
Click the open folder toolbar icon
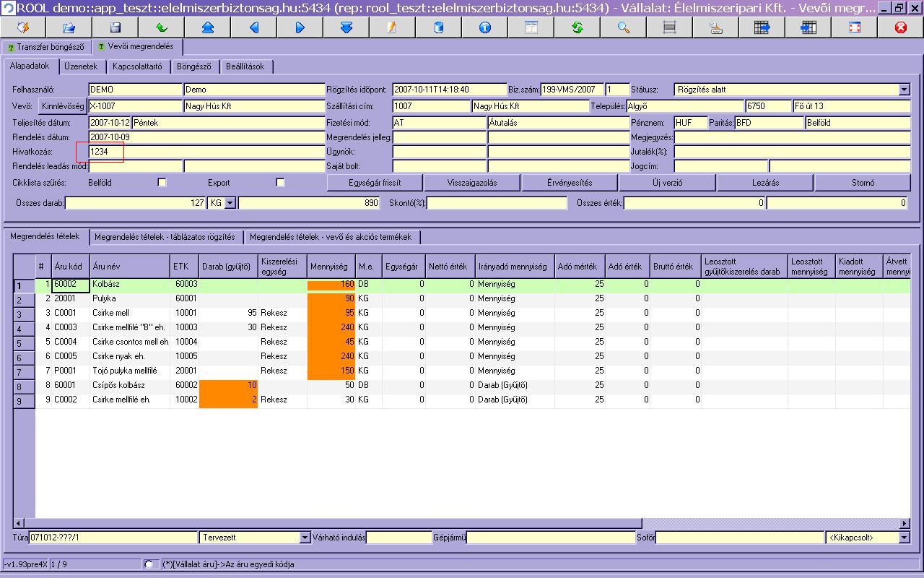click(x=69, y=27)
